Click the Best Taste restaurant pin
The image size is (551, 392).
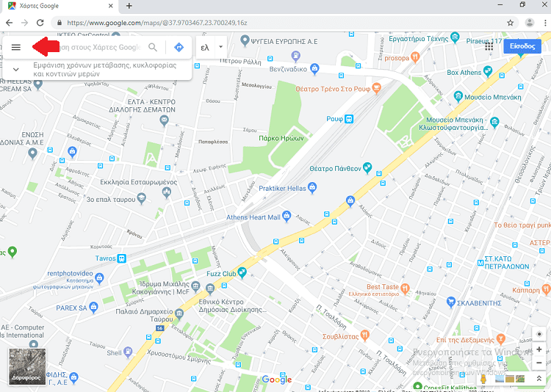coord(405,288)
